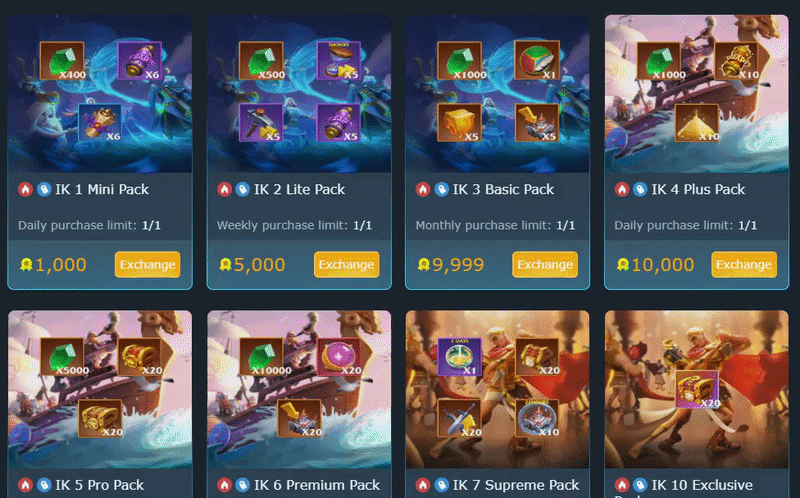Click the gold pile x10 icon in Plus Pack

pyautogui.click(x=696, y=122)
